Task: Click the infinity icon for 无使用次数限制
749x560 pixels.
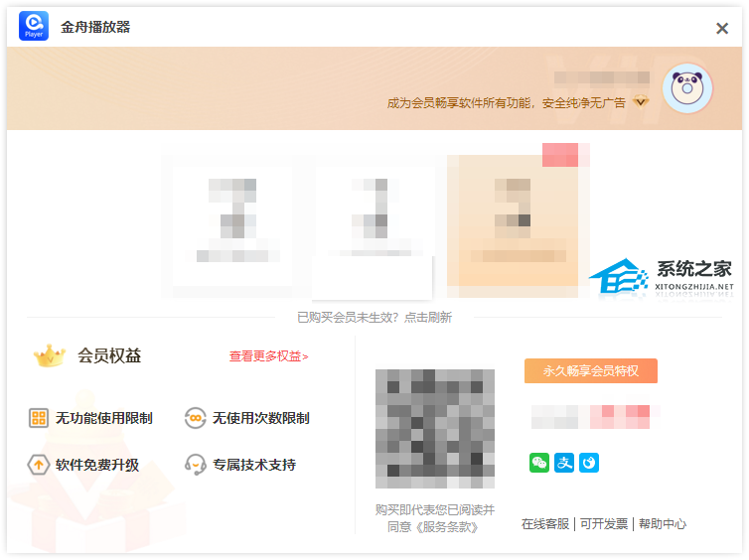Action: 196,418
